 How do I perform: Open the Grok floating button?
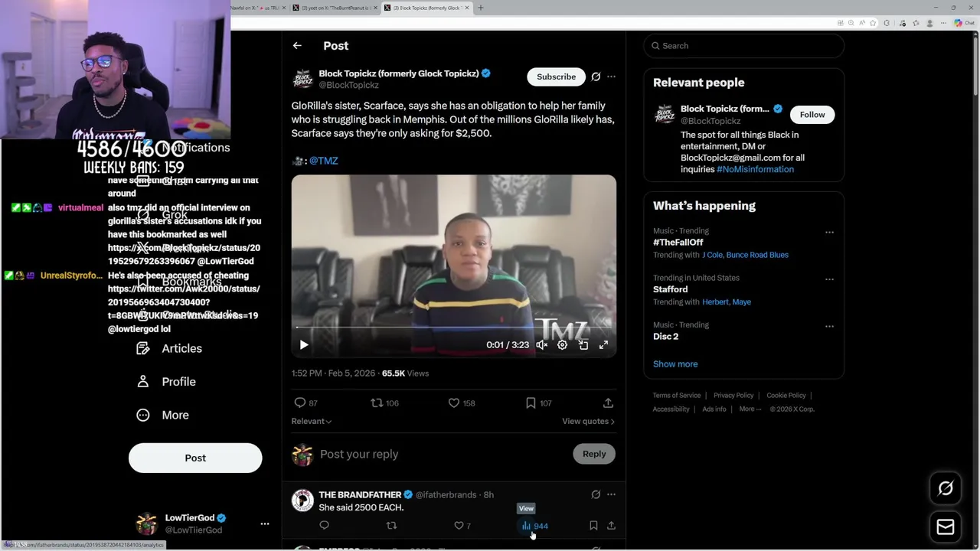[x=946, y=488]
